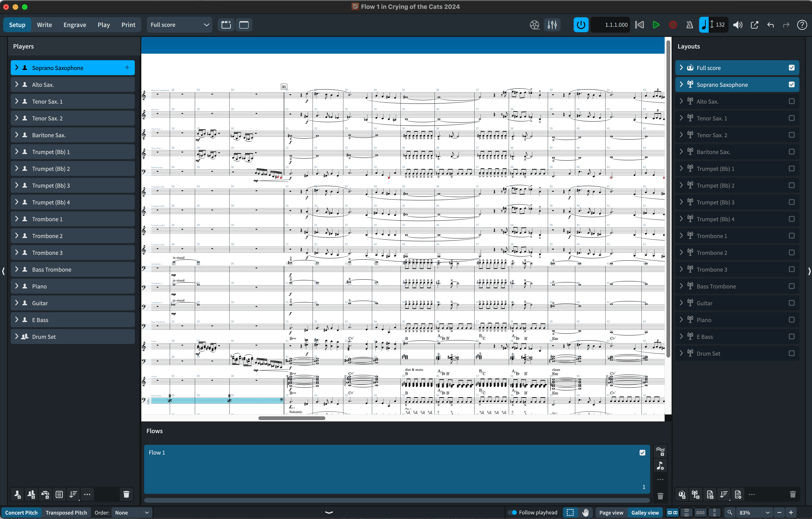The height and width of the screenshot is (519, 812).
Task: Toggle the metronome click
Action: pyautogui.click(x=690, y=25)
